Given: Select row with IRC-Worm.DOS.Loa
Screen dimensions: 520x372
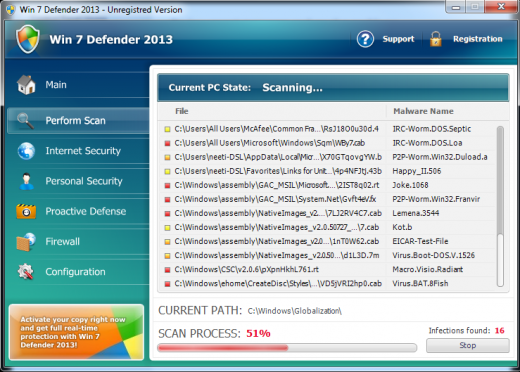Looking at the screenshot, I should click(328, 143).
